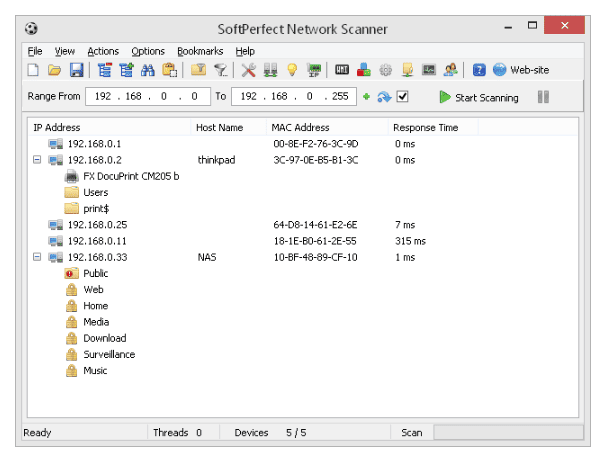This screenshot has width=607, height=461.
Task: Open a saved results file
Action: 55,70
